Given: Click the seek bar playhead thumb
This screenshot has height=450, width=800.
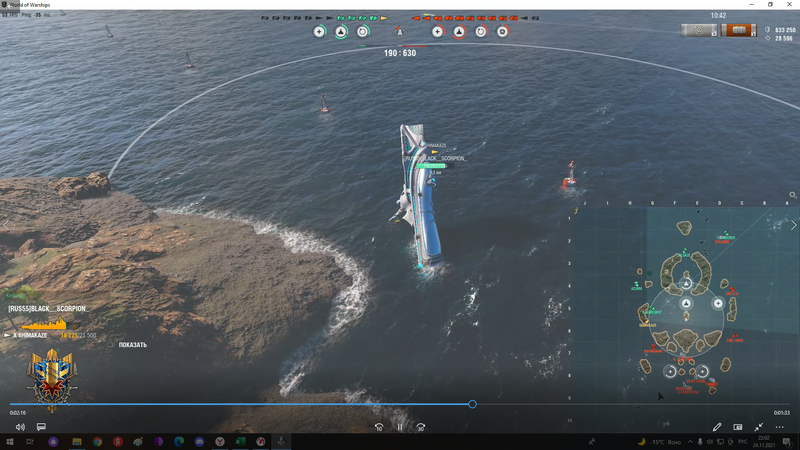Looking at the screenshot, I should 472,404.
